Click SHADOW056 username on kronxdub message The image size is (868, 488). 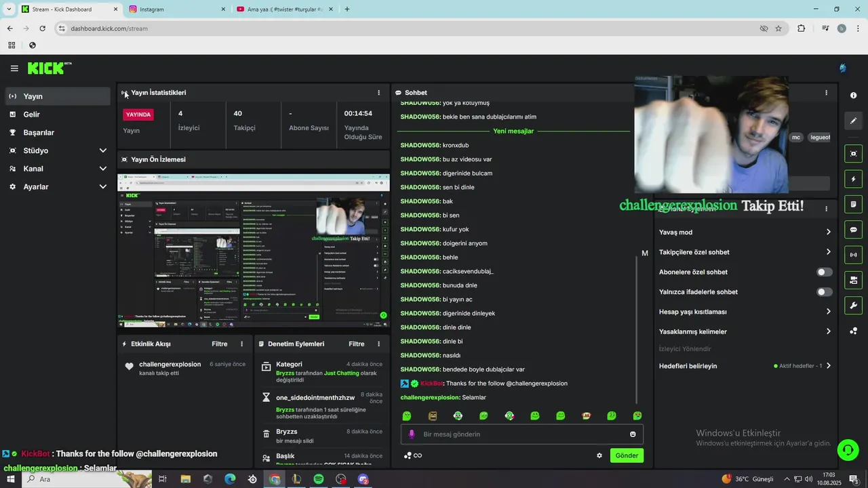pos(420,145)
